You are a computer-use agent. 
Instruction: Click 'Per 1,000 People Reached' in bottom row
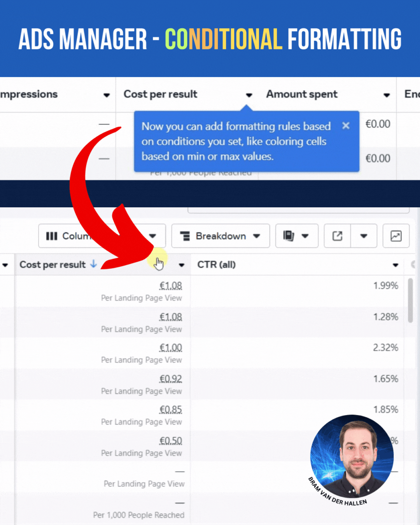click(x=139, y=515)
